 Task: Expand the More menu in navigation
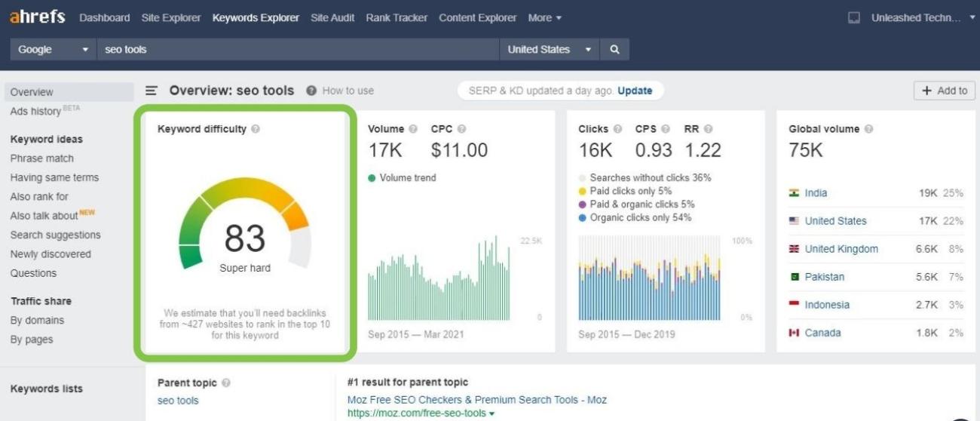544,17
